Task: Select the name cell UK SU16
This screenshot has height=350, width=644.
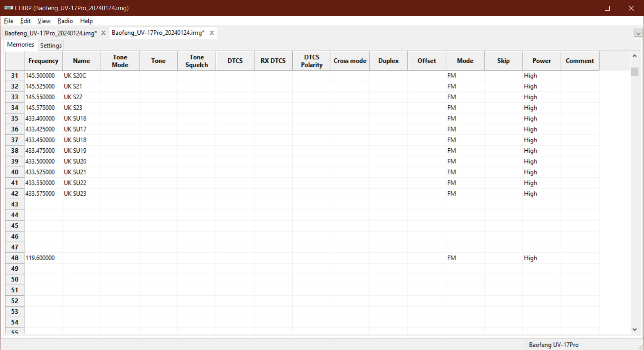Action: tap(81, 118)
